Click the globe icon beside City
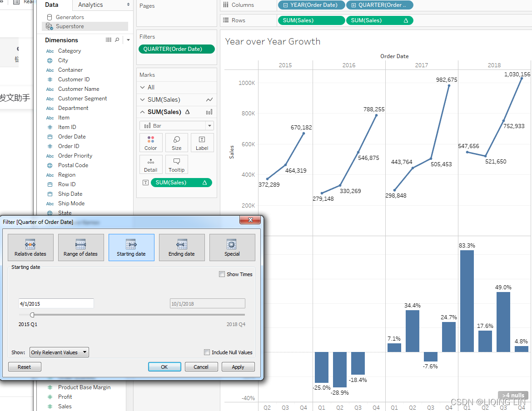 [50, 60]
